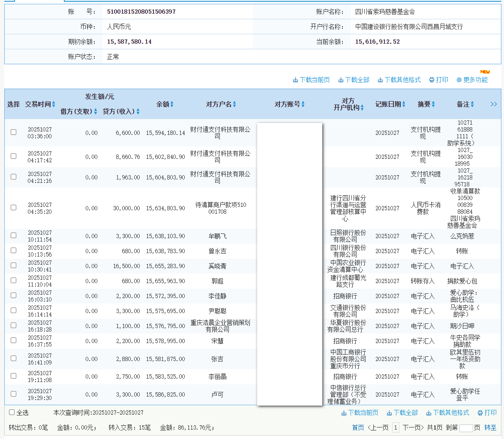Sort by 交易时间 using its sort arrows
This screenshot has width=504, height=439.
(54, 104)
